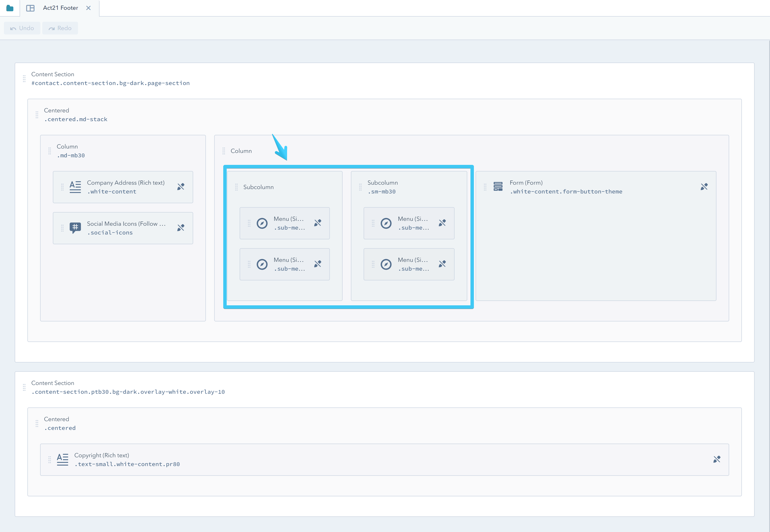The image size is (770, 532).
Task: Grab the drag handle of the contact Content Section
Action: (x=24, y=79)
